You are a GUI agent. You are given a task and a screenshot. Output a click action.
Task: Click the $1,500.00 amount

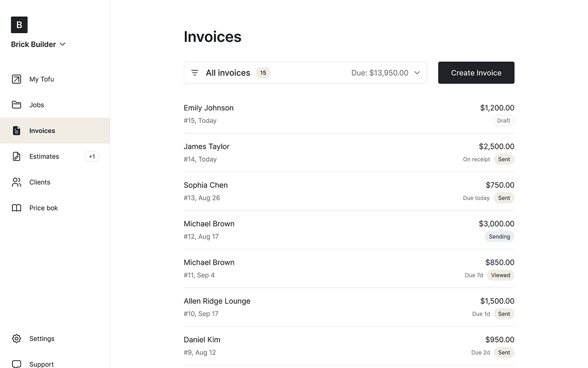click(497, 301)
